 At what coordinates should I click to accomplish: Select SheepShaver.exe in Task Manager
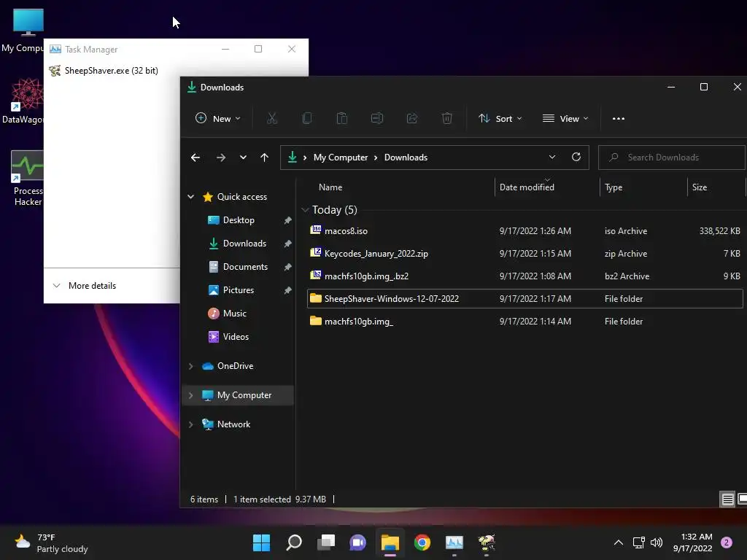pyautogui.click(x=104, y=71)
